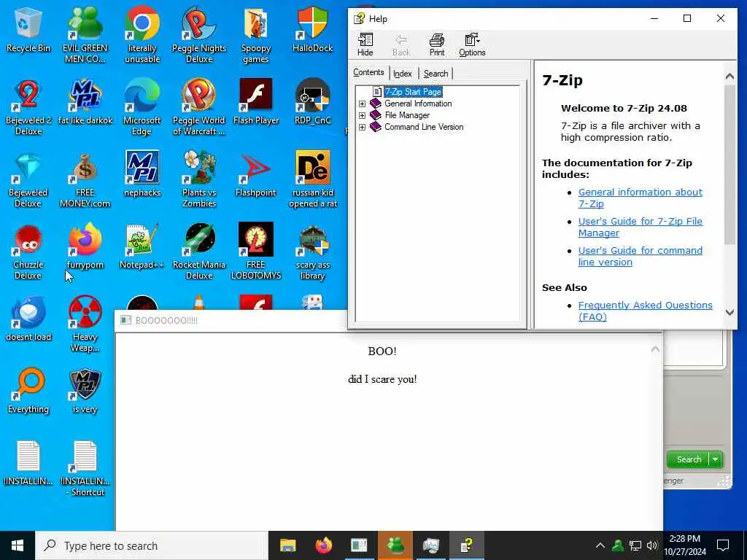Click the taskbar search box
Screen dimensions: 747x560
[x=152, y=545]
